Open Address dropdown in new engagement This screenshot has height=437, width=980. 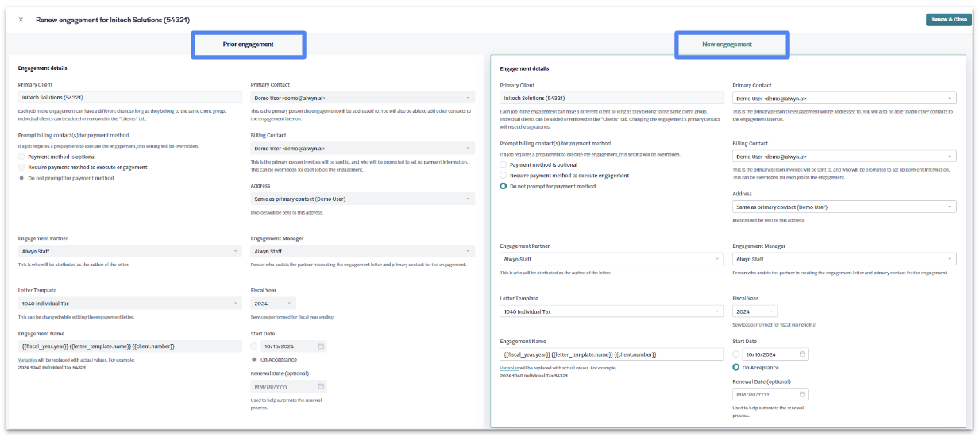coord(844,207)
